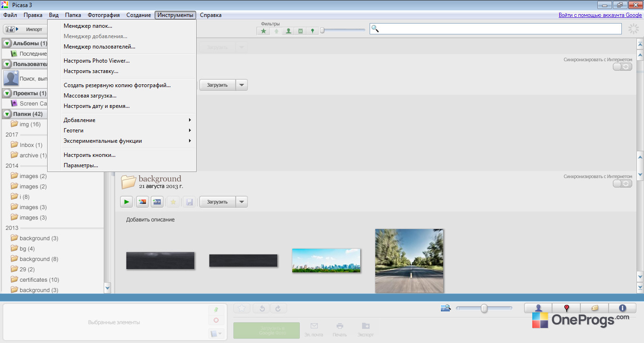Filter photos with faces only
The height and width of the screenshot is (343, 644).
coord(288,31)
